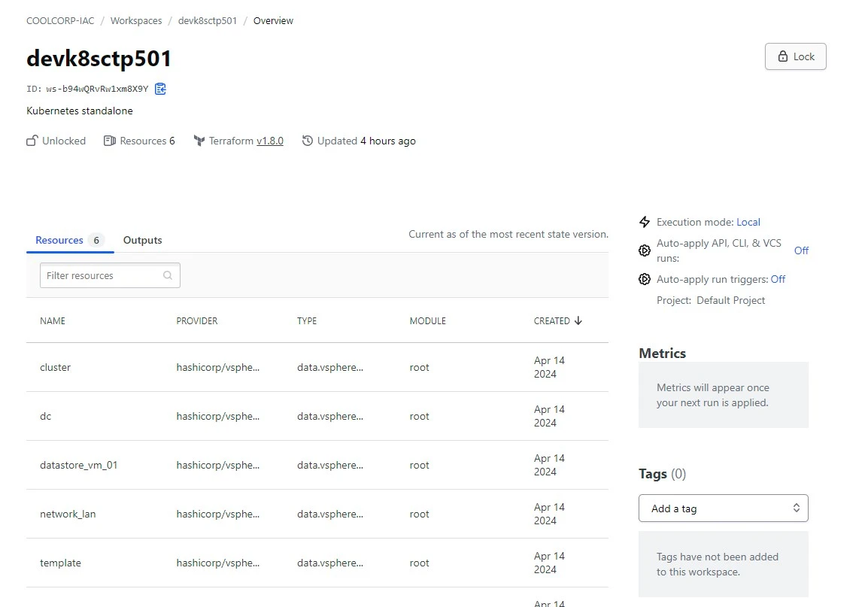
Task: Toggle Auto-apply API, CLI, & VCS Off link
Action: (801, 250)
